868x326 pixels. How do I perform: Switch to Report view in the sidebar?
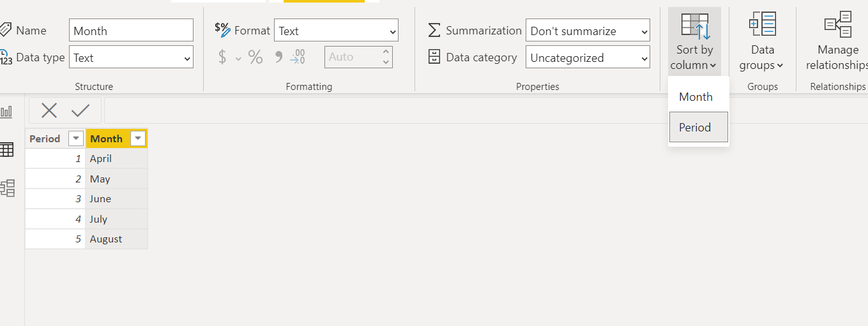point(6,112)
